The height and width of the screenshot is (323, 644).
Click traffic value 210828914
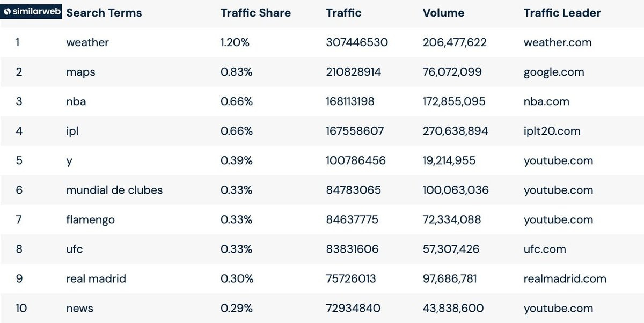click(354, 72)
